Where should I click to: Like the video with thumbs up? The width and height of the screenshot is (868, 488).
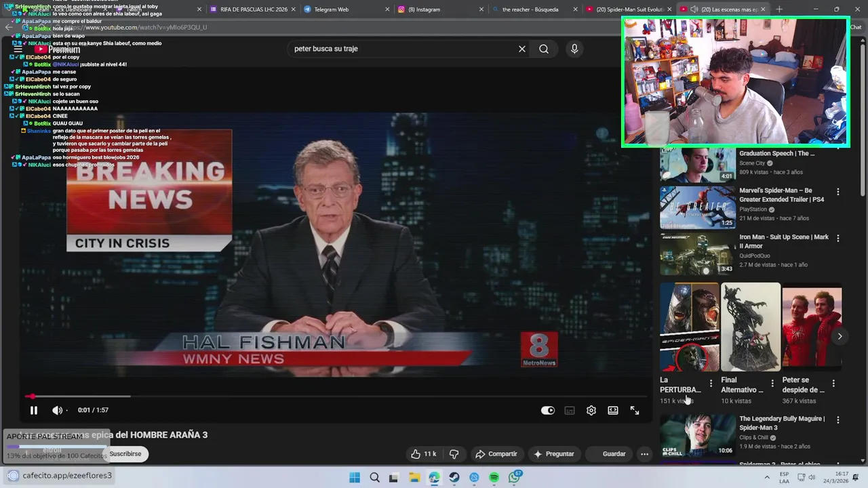(423, 454)
